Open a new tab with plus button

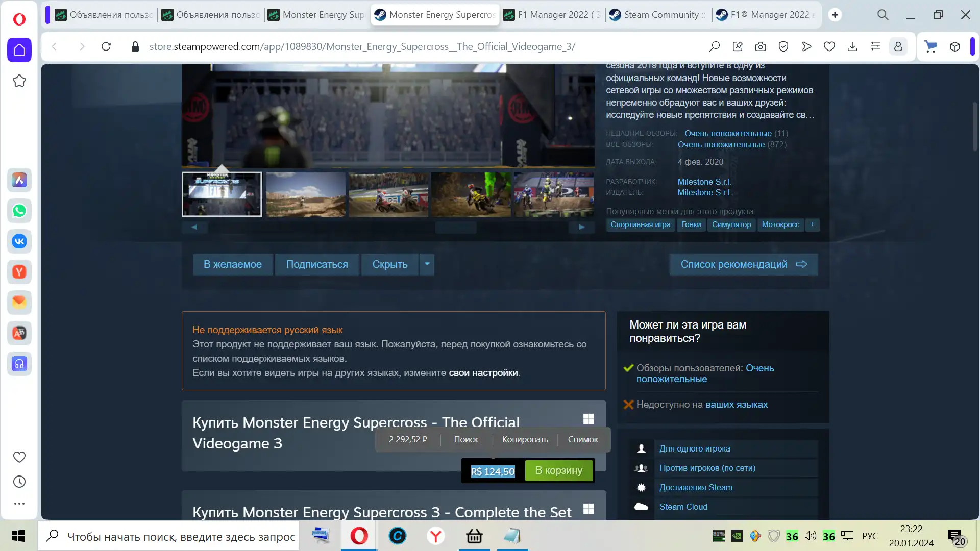tap(835, 15)
